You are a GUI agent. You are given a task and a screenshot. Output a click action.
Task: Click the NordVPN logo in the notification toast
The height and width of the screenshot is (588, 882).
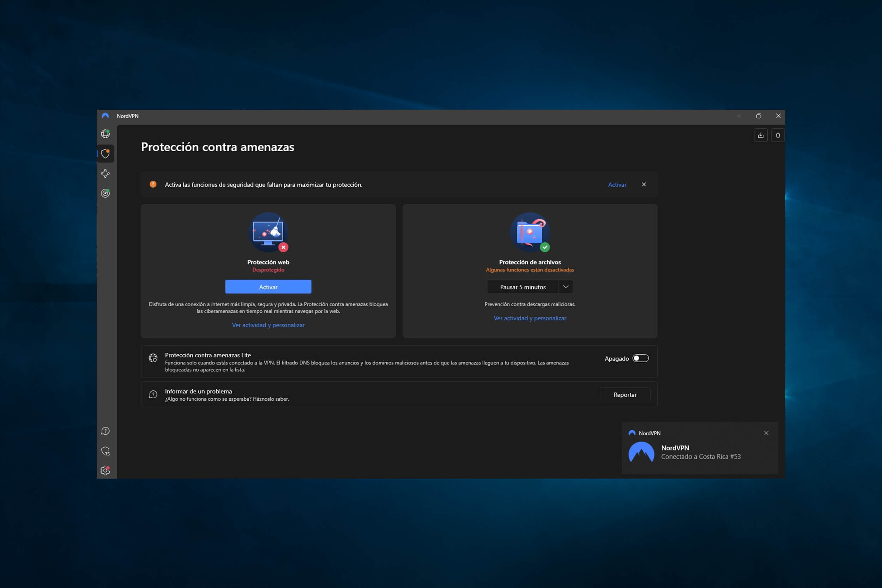[x=641, y=452]
